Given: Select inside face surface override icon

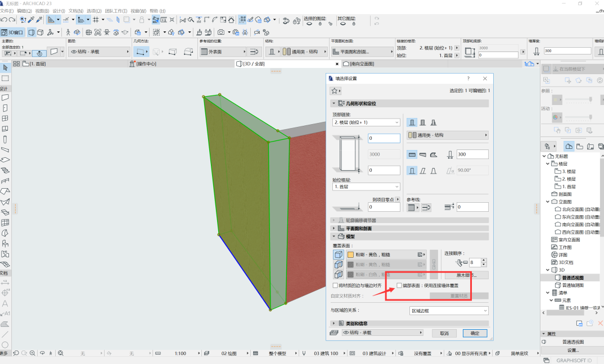Looking at the screenshot, I should coord(338,274).
